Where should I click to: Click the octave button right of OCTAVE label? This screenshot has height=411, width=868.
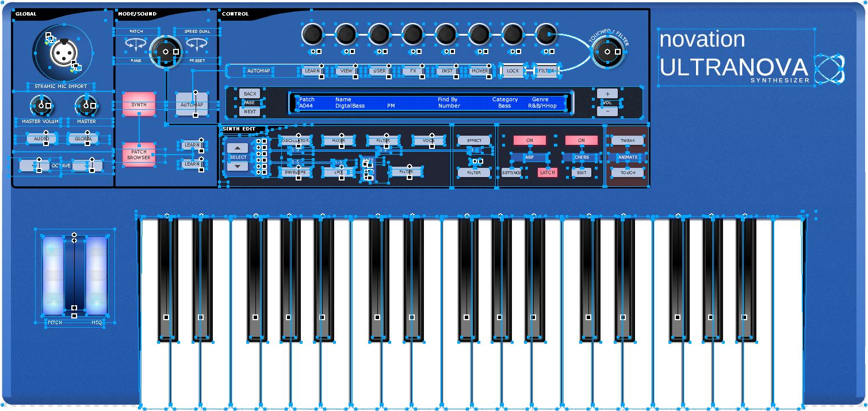point(87,166)
